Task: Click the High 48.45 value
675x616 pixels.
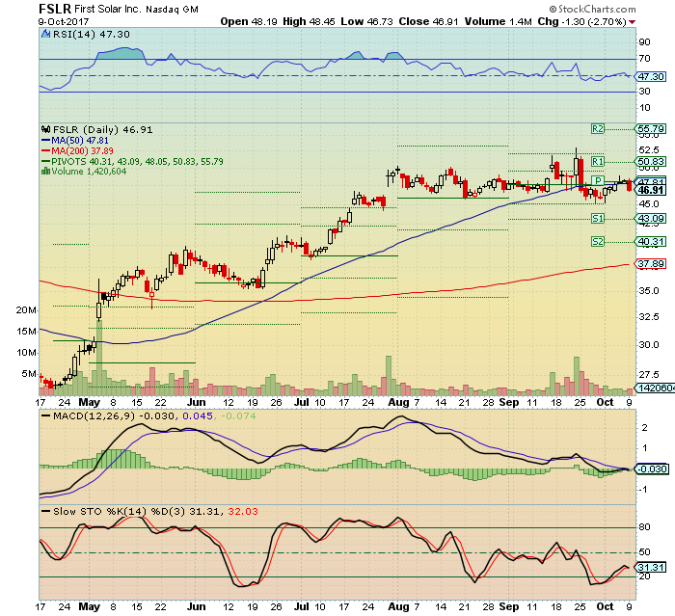Action: coord(309,21)
